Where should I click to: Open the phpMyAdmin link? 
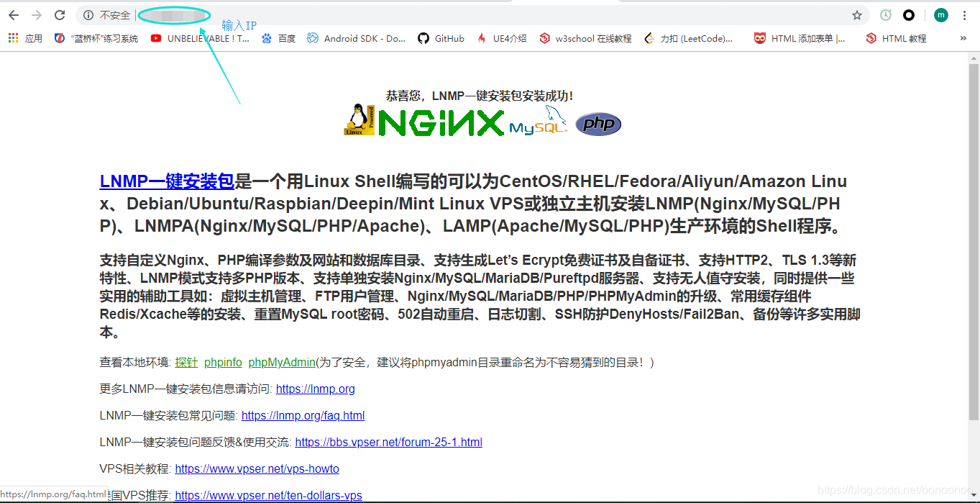tap(282, 363)
